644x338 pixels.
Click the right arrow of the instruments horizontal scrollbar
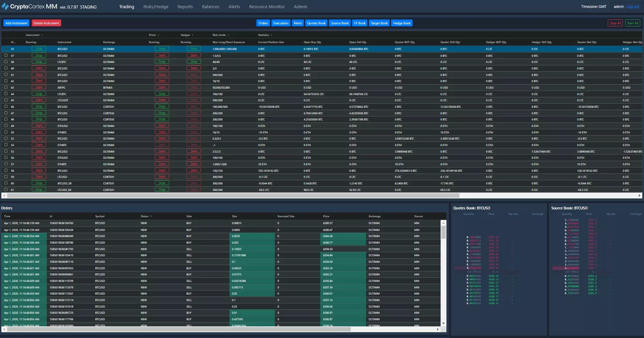(639, 196)
